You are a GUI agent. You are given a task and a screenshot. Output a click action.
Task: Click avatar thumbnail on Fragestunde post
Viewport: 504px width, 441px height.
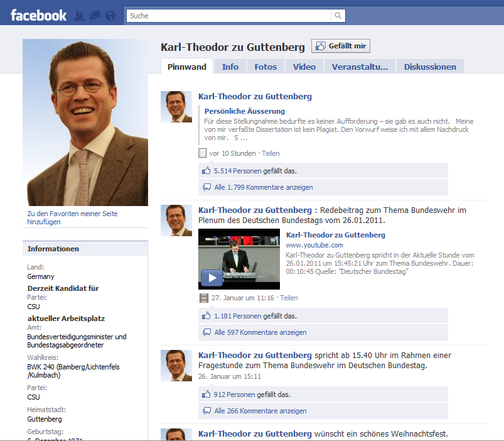click(x=176, y=366)
